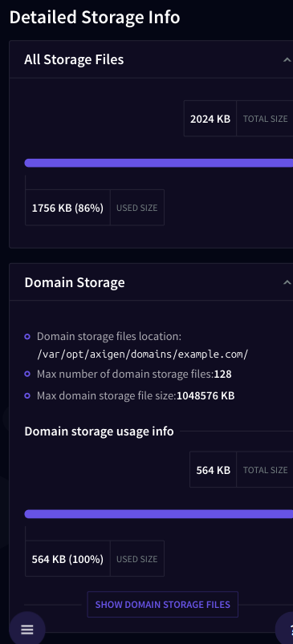The width and height of the screenshot is (293, 644).
Task: Select the 564 KB total size value
Action: tap(214, 470)
